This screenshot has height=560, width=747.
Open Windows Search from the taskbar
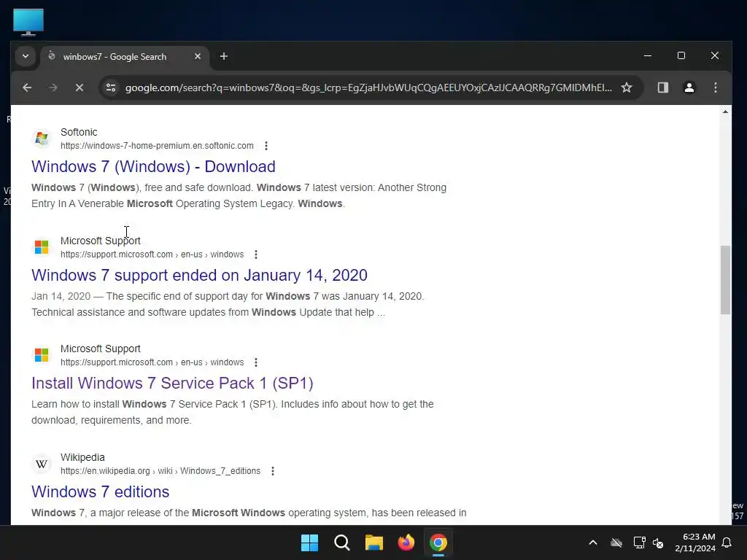click(x=342, y=542)
